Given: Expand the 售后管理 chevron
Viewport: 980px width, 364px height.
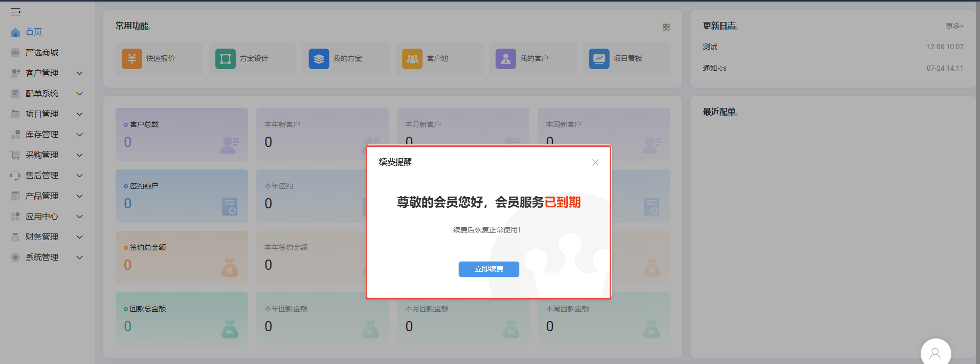Looking at the screenshot, I should (x=79, y=176).
